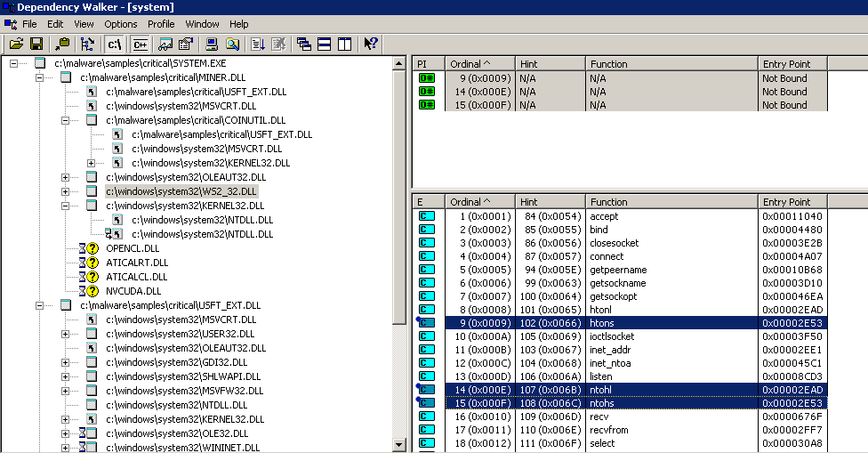Select c:\windows\system32\WININET.DLL tree item

[x=182, y=448]
